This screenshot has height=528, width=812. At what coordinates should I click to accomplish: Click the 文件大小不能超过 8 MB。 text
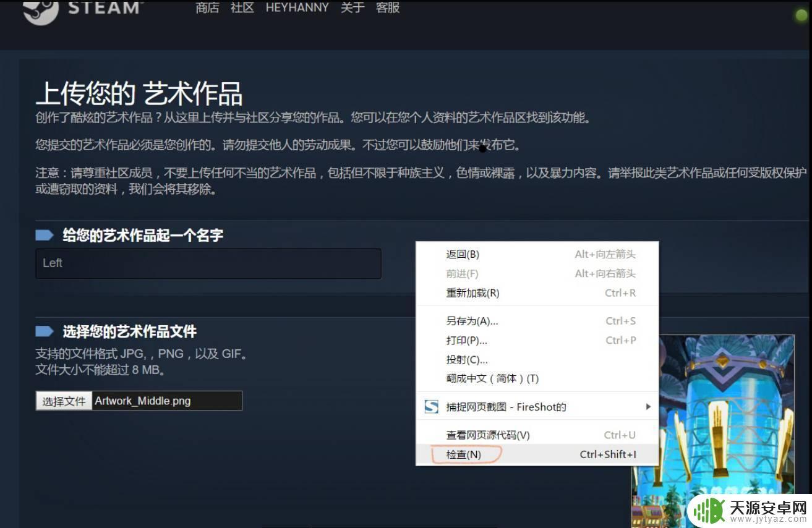(x=100, y=370)
